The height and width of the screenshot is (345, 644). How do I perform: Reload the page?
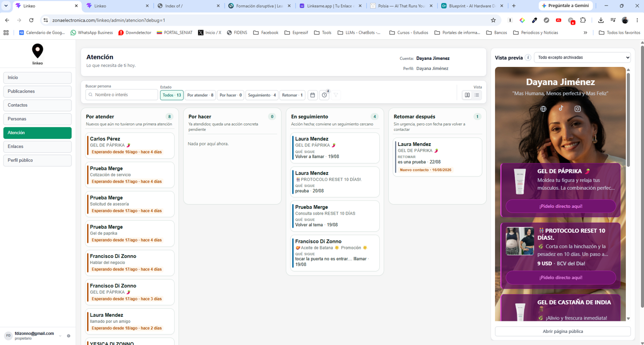31,20
